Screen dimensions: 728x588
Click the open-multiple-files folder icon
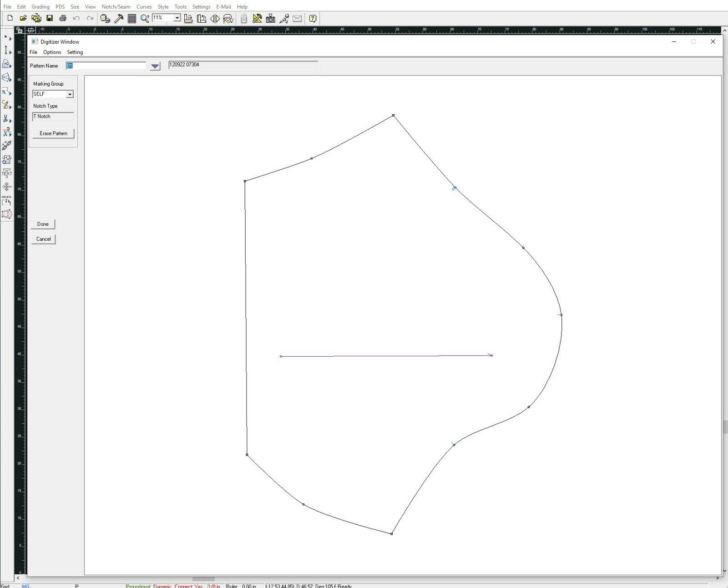[36, 18]
